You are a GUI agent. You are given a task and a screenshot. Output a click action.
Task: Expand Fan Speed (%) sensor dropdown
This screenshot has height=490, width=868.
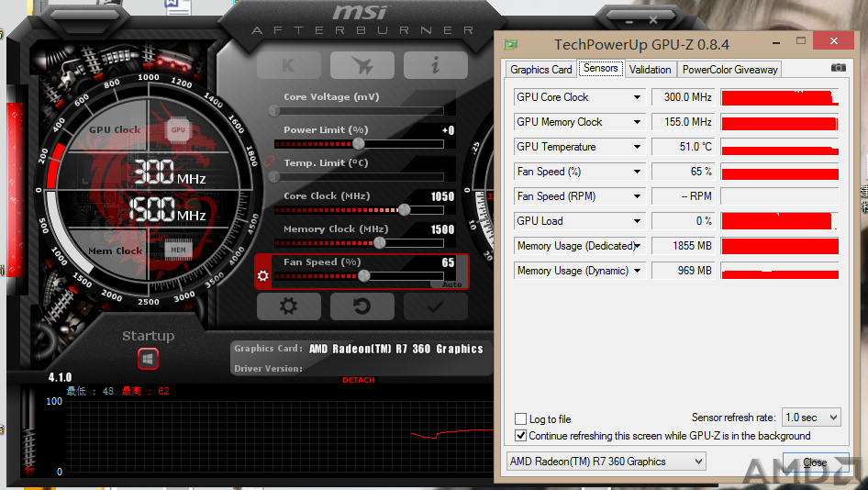point(637,172)
